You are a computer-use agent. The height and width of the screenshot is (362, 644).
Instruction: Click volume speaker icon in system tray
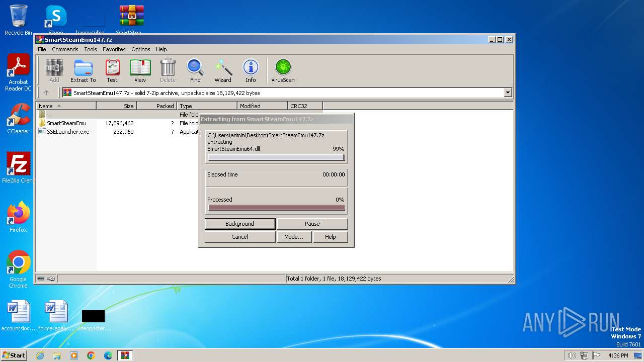click(572, 355)
